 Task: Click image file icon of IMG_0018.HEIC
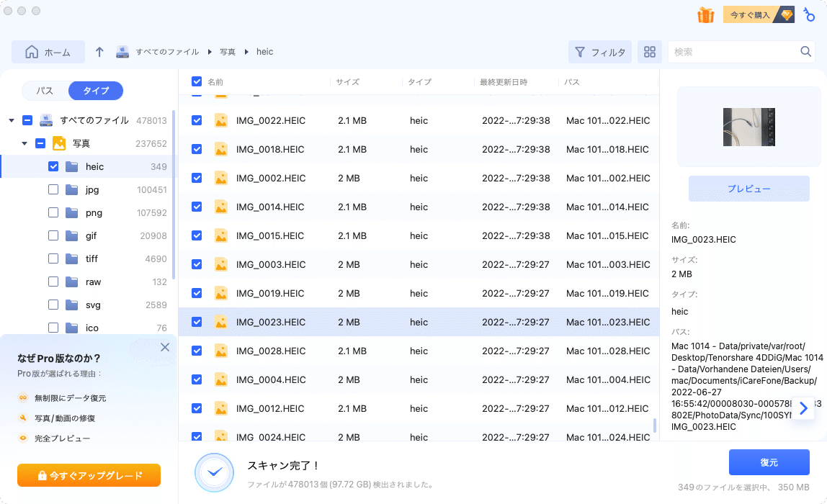click(221, 149)
